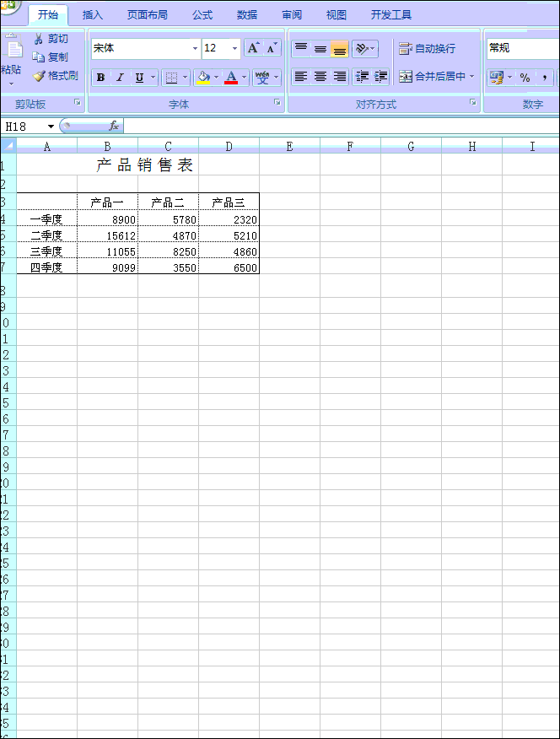The width and height of the screenshot is (560, 739).
Task: Open the 页面布局 (Page Layout) tab
Action: pos(148,14)
